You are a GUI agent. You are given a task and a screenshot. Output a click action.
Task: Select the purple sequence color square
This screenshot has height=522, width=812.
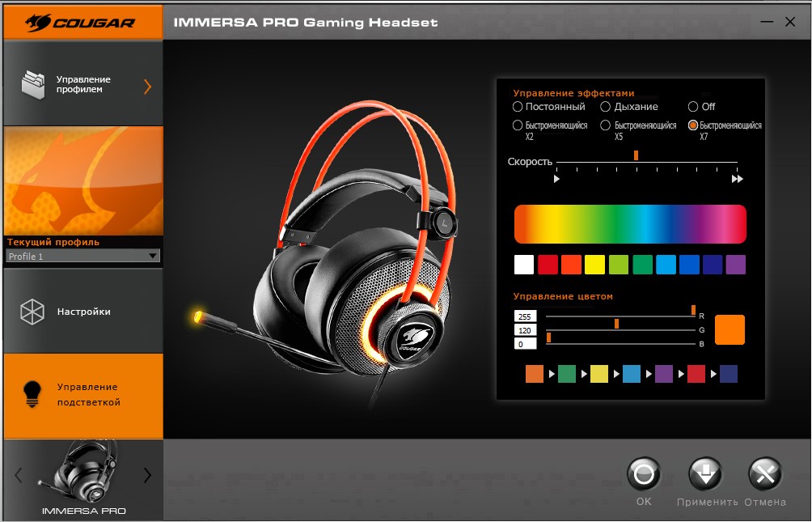[x=664, y=374]
